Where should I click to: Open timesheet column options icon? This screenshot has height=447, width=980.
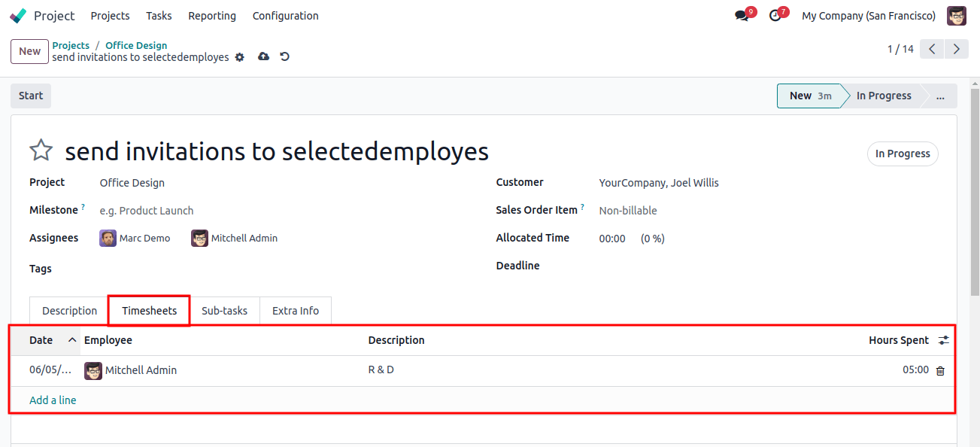pos(944,341)
